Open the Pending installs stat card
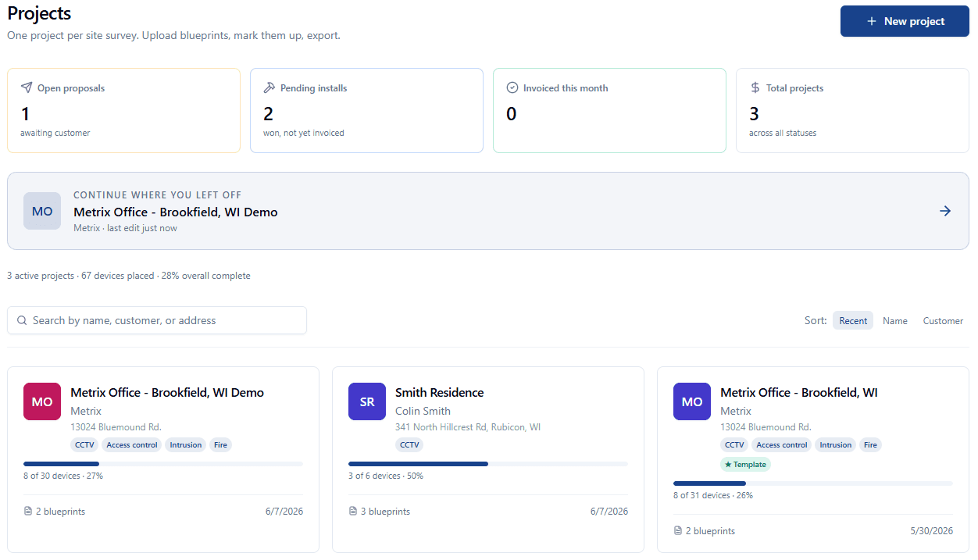 click(x=366, y=110)
